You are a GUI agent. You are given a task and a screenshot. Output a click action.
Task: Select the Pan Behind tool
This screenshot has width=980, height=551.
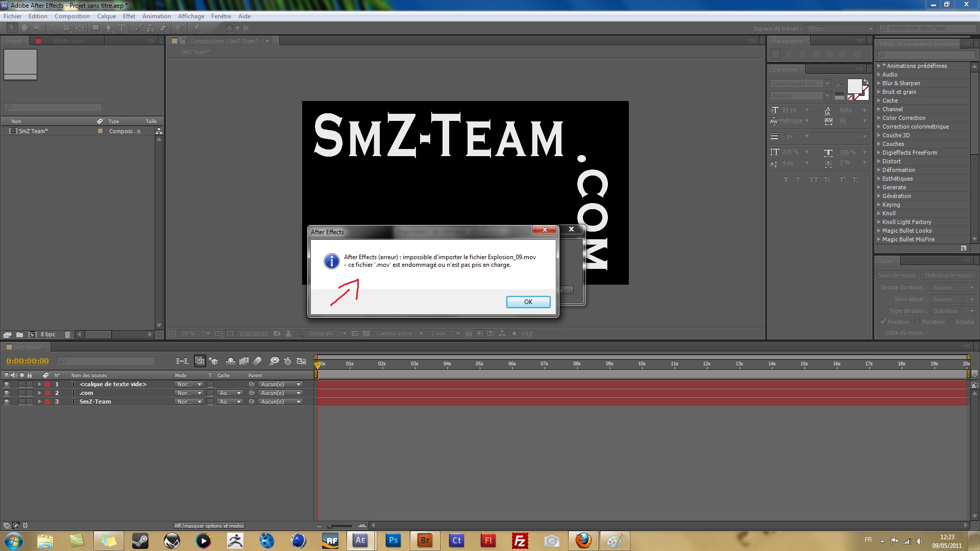[x=80, y=28]
